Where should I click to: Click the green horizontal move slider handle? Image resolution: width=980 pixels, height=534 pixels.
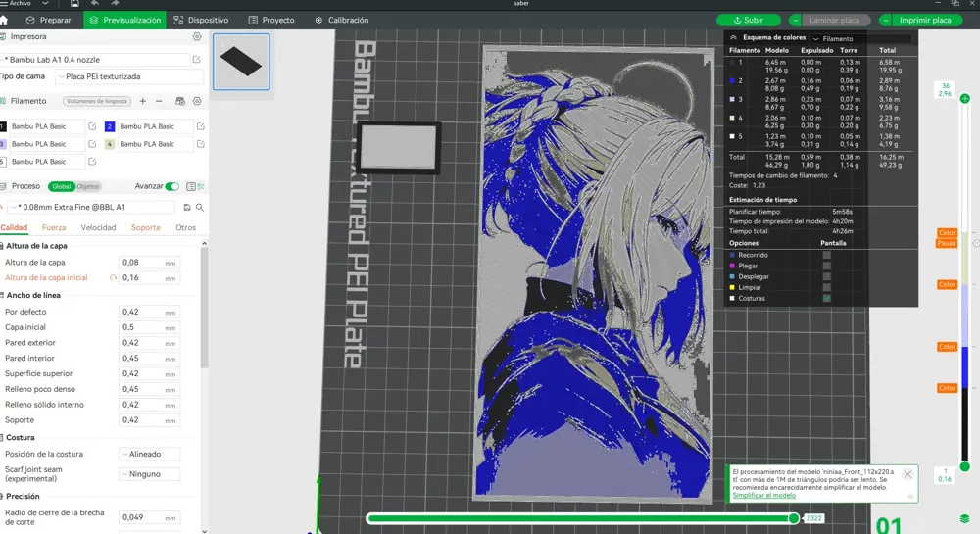coord(794,518)
